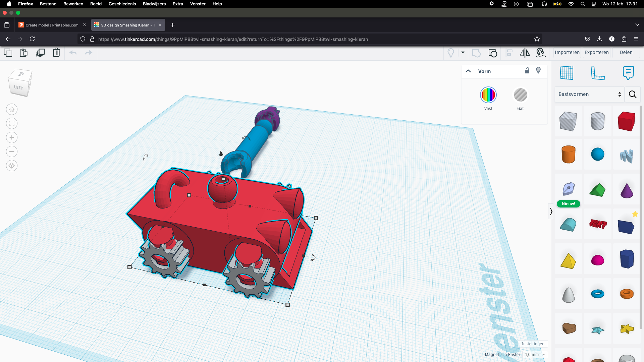Open the Bladwijzers menu
Viewport: 644px width, 362px height.
(x=154, y=4)
